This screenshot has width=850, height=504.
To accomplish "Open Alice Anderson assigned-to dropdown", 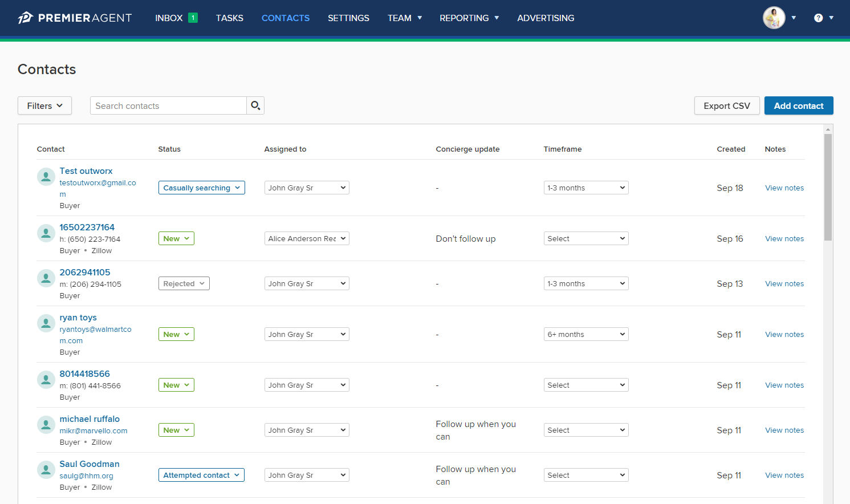I will [307, 238].
